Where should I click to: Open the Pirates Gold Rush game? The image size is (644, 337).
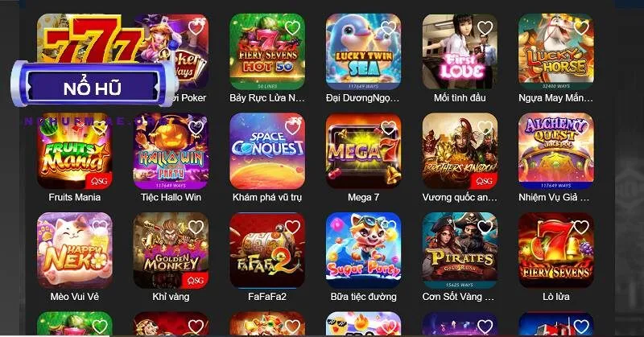(x=460, y=250)
